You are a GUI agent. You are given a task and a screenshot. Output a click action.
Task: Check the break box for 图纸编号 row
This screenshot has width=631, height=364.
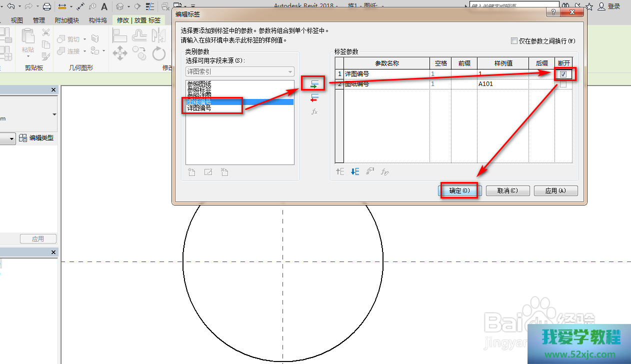[563, 84]
